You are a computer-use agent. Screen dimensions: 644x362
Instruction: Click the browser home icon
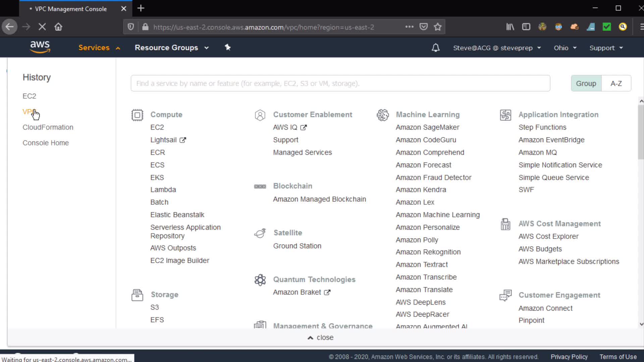pyautogui.click(x=58, y=27)
